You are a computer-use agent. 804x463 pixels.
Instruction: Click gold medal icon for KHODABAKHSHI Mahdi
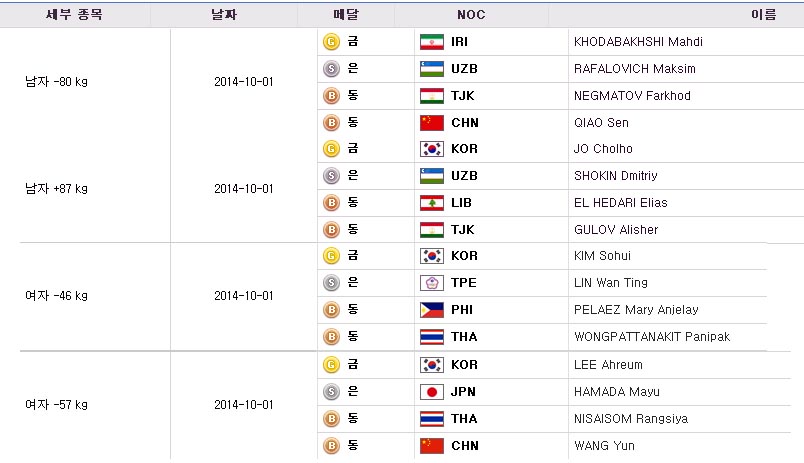(x=331, y=42)
